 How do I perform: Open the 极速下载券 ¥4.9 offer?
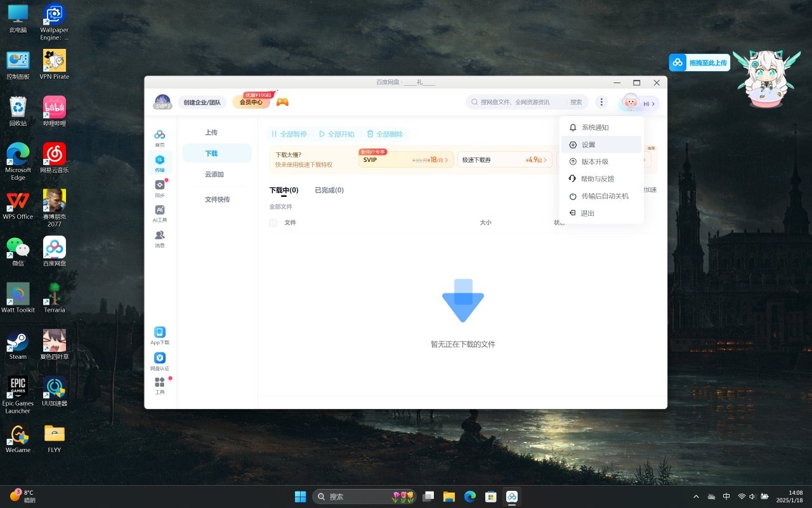click(x=505, y=160)
